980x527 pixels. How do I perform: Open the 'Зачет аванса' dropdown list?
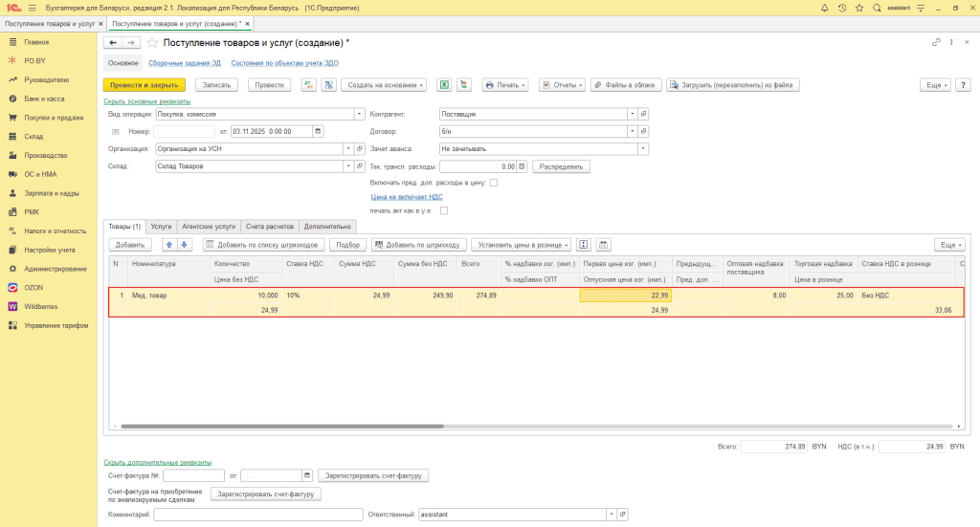pyautogui.click(x=642, y=148)
